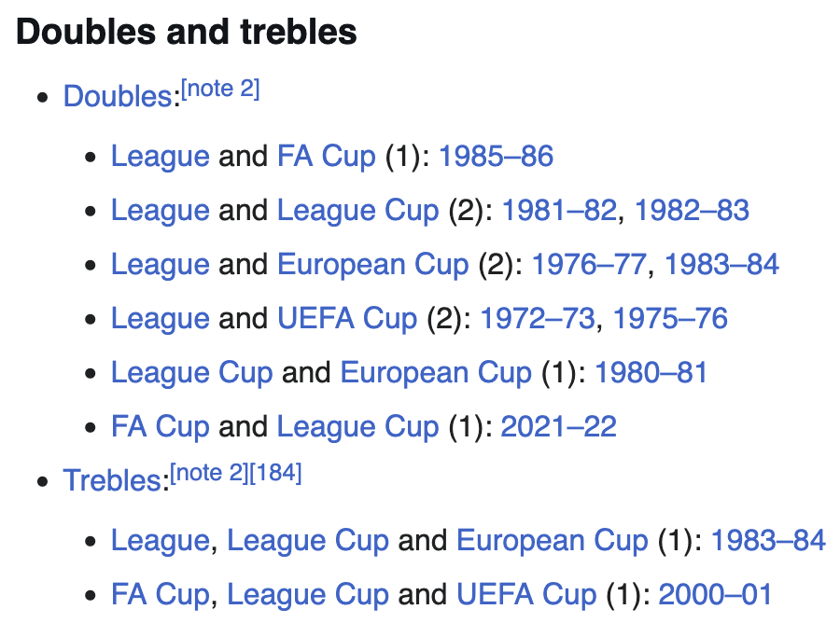Image resolution: width=840 pixels, height=623 pixels.
Task: Open the 1976–77 season link
Action: coord(589,264)
